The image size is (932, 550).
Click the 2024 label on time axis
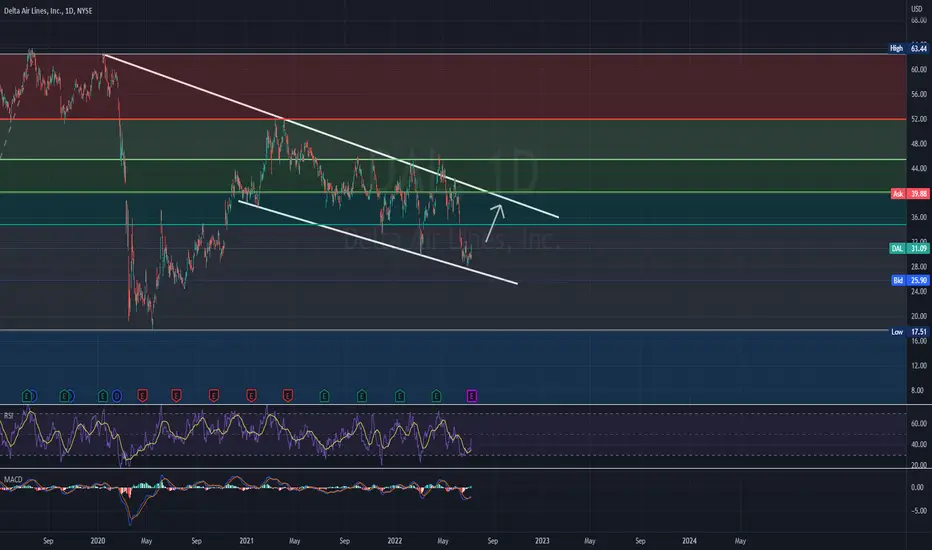click(x=689, y=540)
